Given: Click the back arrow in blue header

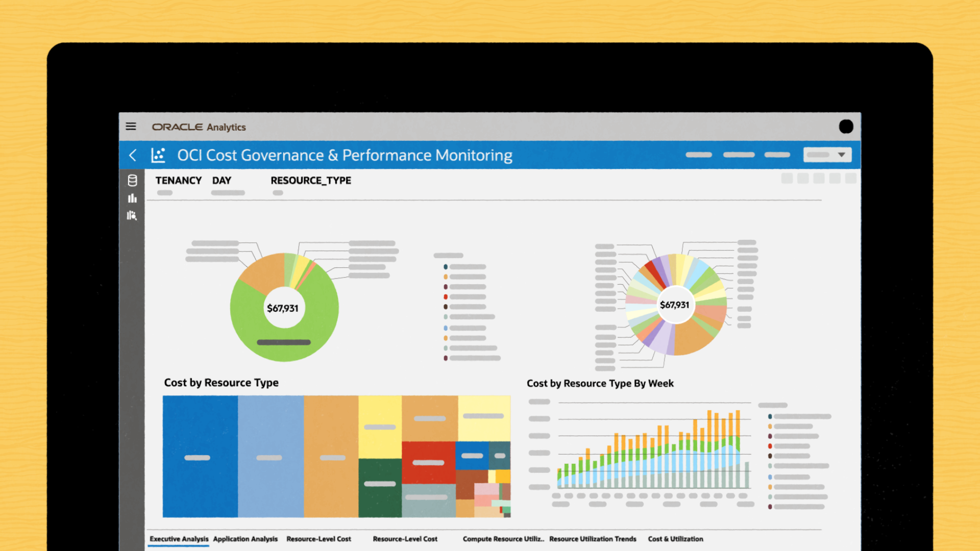Looking at the screenshot, I should pyautogui.click(x=133, y=155).
